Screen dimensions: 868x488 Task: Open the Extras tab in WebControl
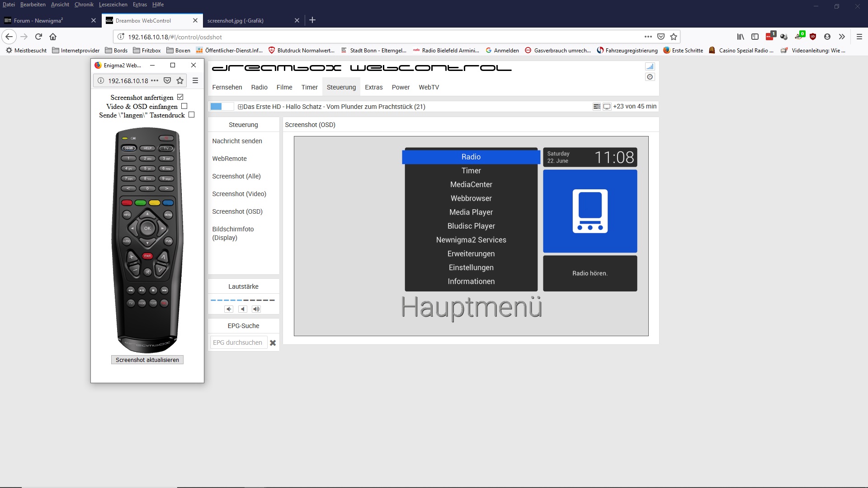click(373, 87)
